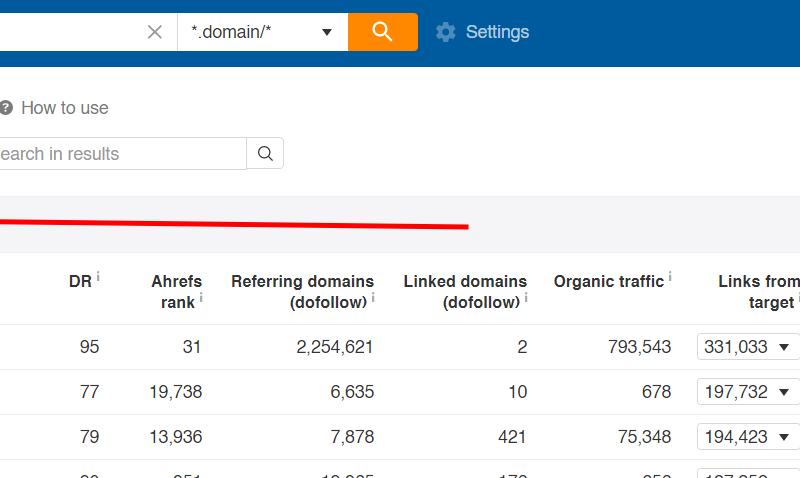
Task: Focus the Search in results field
Action: (x=120, y=154)
